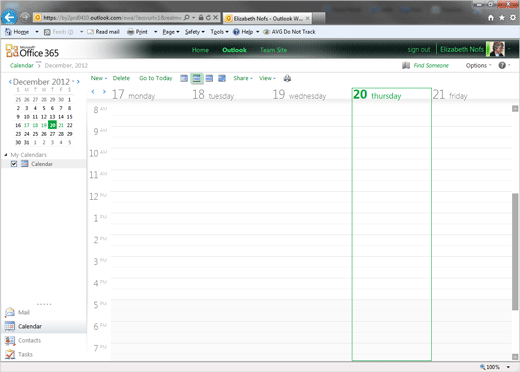The width and height of the screenshot is (520, 372).
Task: Open the Tools menu in command bar
Action: (x=219, y=32)
